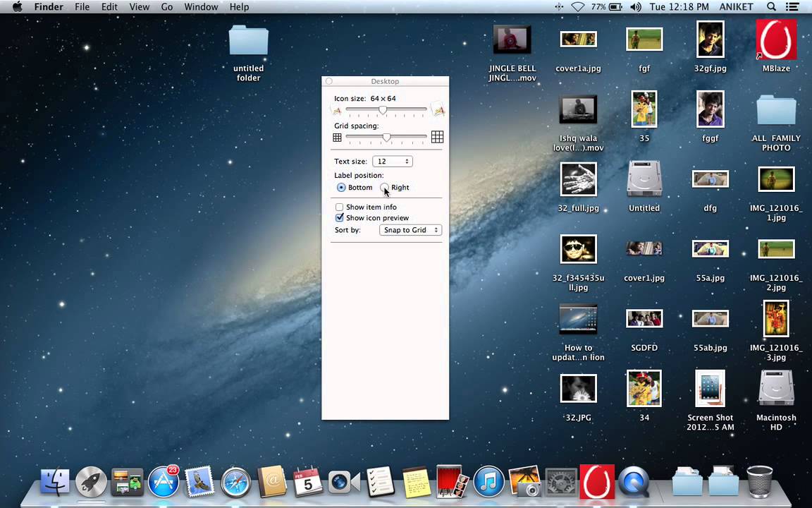812x508 pixels.
Task: Open the Finder View menu
Action: click(x=139, y=6)
